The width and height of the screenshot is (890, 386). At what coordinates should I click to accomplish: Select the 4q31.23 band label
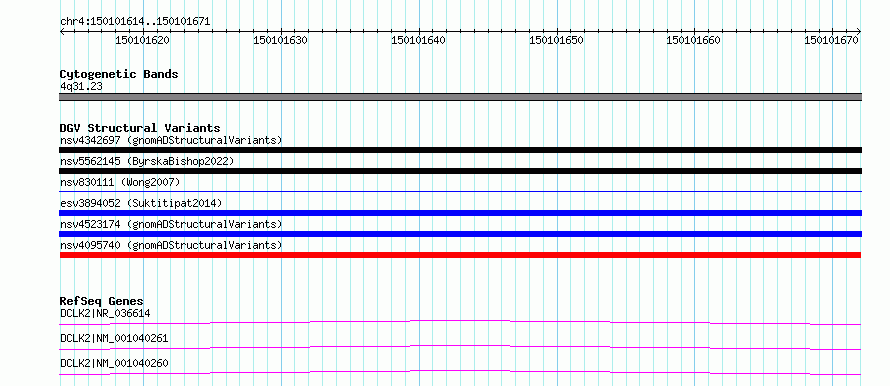pyautogui.click(x=81, y=86)
